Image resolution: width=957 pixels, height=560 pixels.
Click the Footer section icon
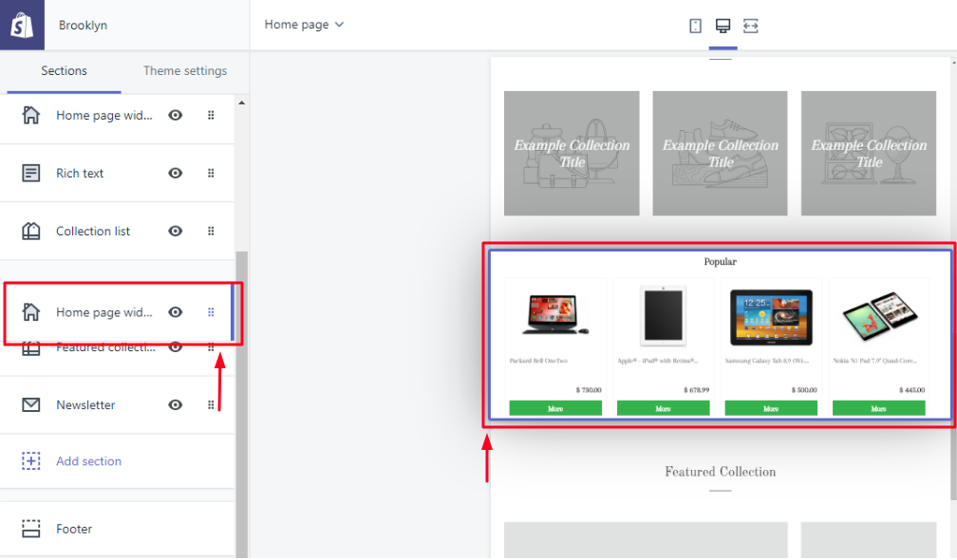(31, 530)
